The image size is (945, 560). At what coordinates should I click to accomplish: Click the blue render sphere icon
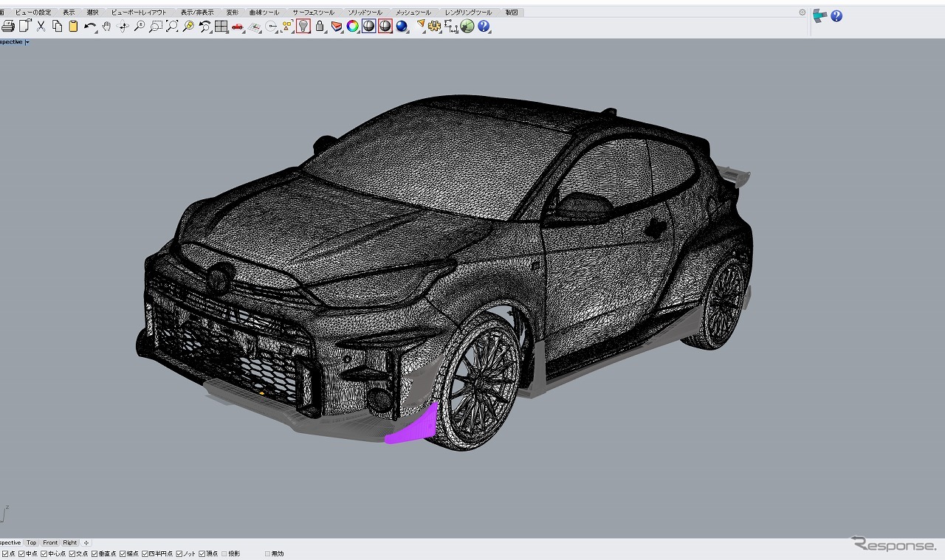point(402,27)
